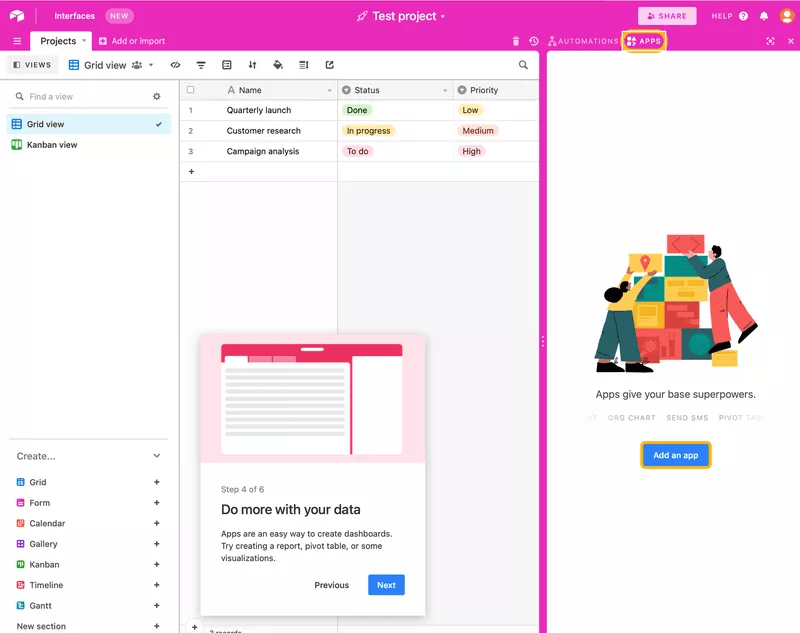Open the Filter options
This screenshot has height=633, width=800.
click(200, 65)
